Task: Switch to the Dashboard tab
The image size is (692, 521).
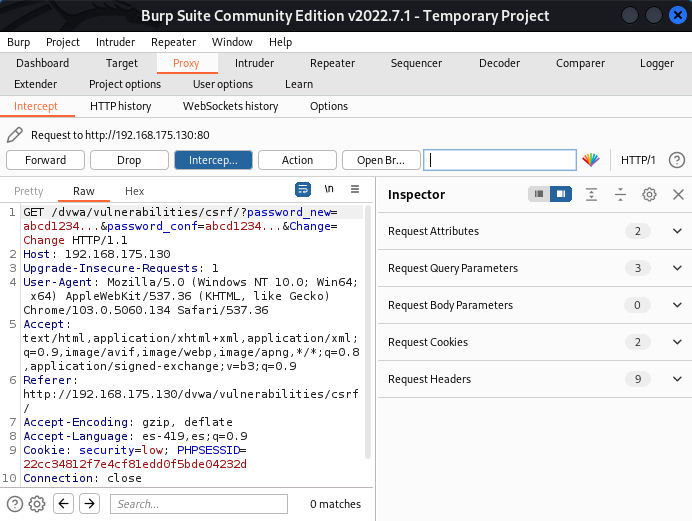Action: (42, 63)
